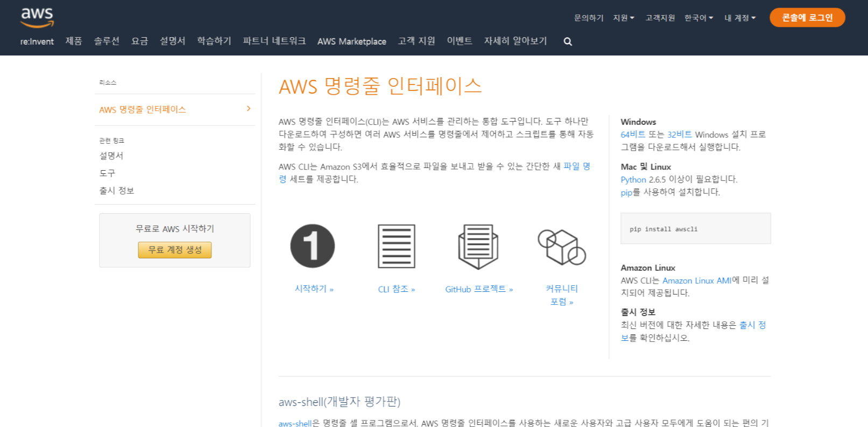The height and width of the screenshot is (427, 868).
Task: Open the re:Invent menu item
Action: [37, 41]
